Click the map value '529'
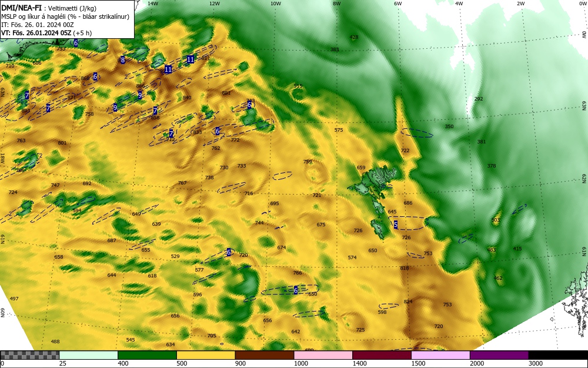The height and width of the screenshot is (368, 588). coord(175,256)
